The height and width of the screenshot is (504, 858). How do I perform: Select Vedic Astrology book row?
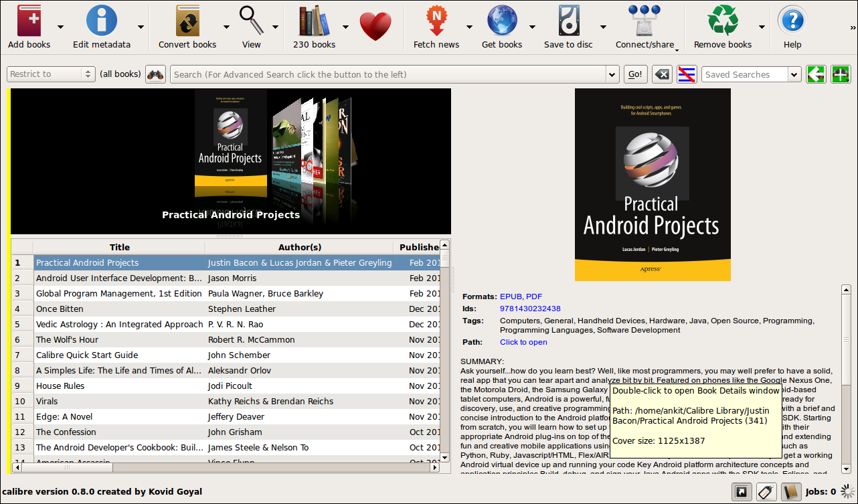[226, 324]
